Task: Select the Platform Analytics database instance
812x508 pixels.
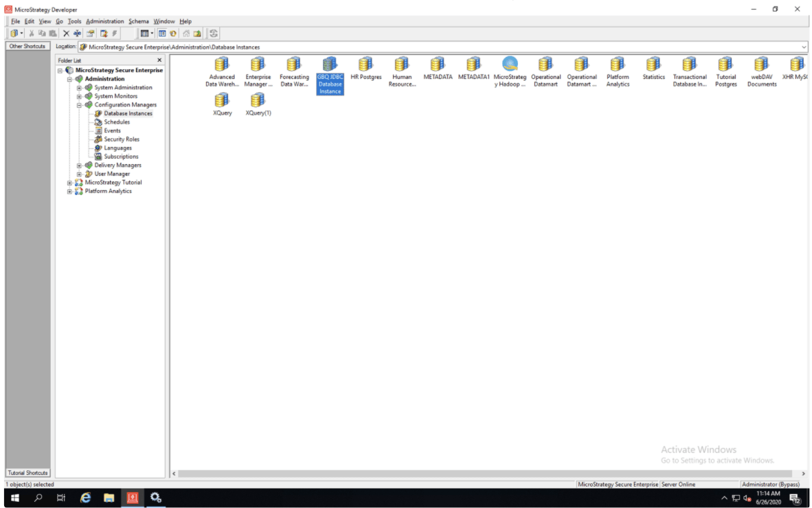Action: [618, 65]
